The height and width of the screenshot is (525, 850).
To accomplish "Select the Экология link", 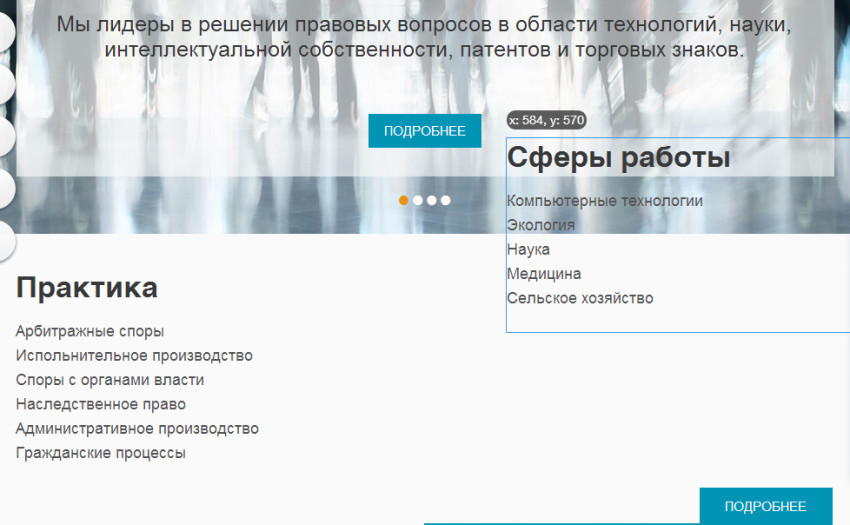I will 540,225.
